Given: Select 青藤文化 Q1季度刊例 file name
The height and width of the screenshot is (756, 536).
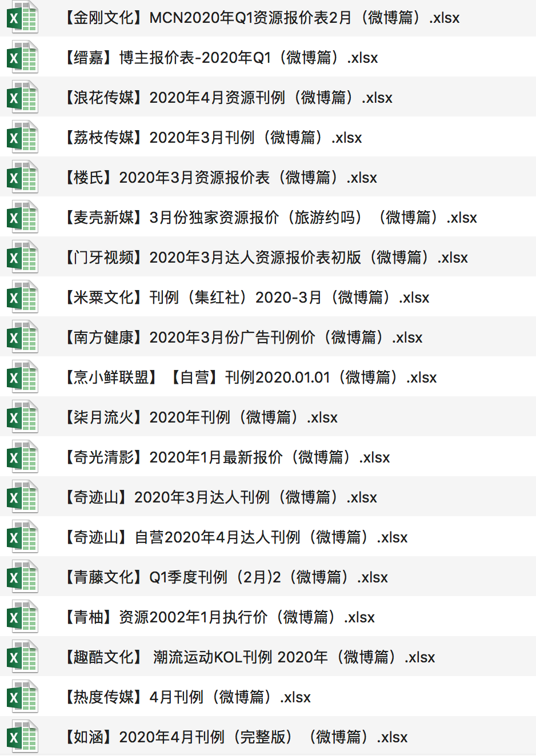Looking at the screenshot, I should point(225,577).
